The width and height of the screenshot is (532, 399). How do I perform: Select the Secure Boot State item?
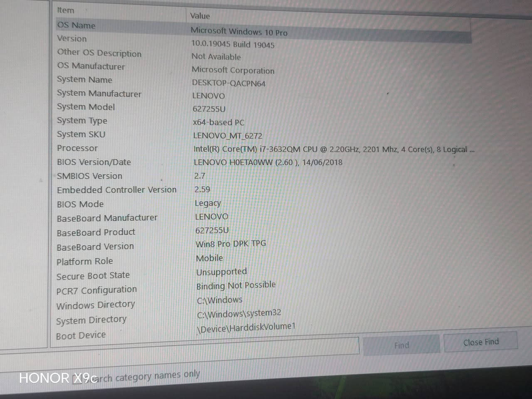pyautogui.click(x=93, y=276)
